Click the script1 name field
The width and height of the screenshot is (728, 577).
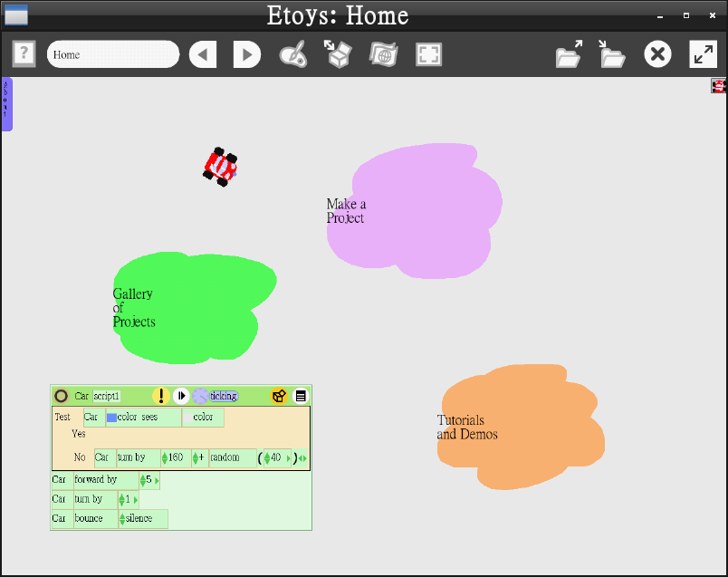106,396
